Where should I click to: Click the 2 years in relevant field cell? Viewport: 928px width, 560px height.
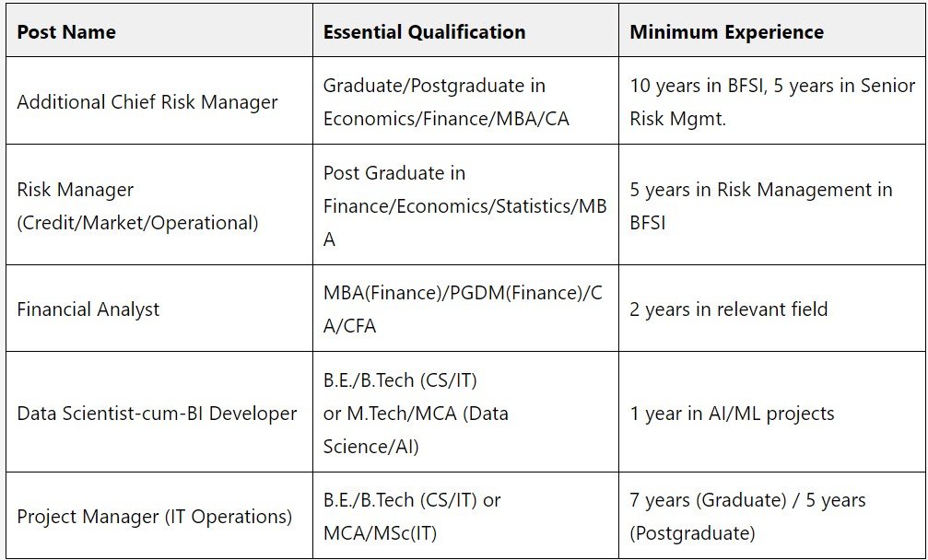click(x=729, y=309)
